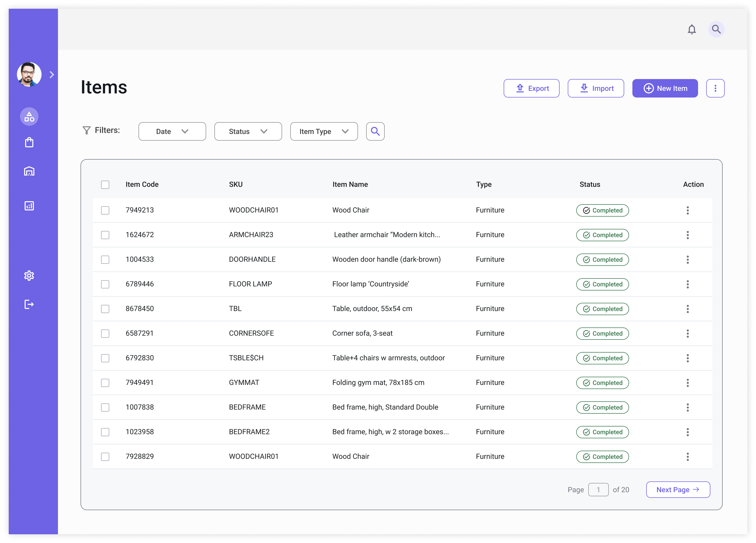Open the reports chart sidebar icon

click(x=29, y=206)
